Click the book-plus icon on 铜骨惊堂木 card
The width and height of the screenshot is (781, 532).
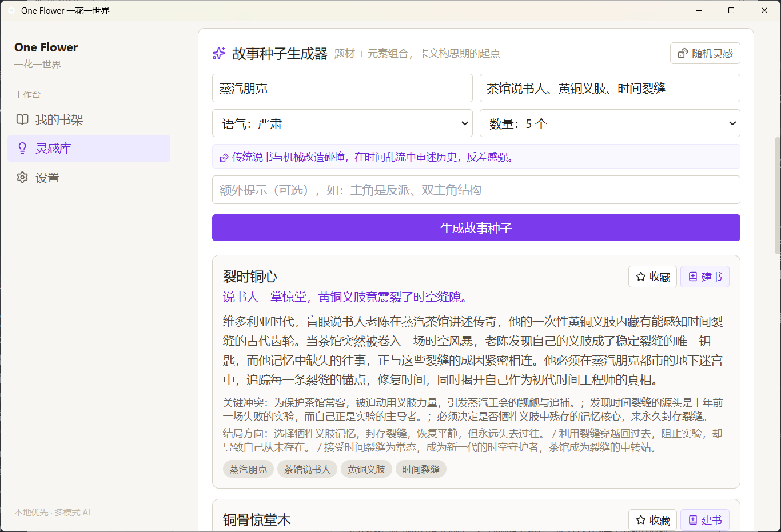pos(693,520)
